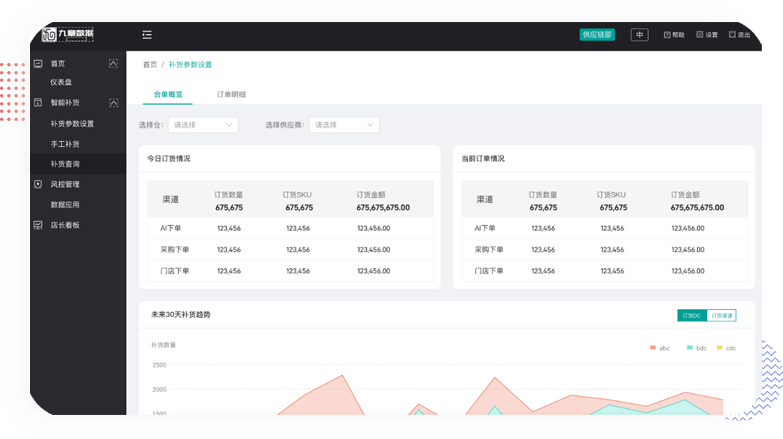The width and height of the screenshot is (783, 439).
Task: Click 675,675,675.00 total in 当前订单情况
Action: [697, 207]
